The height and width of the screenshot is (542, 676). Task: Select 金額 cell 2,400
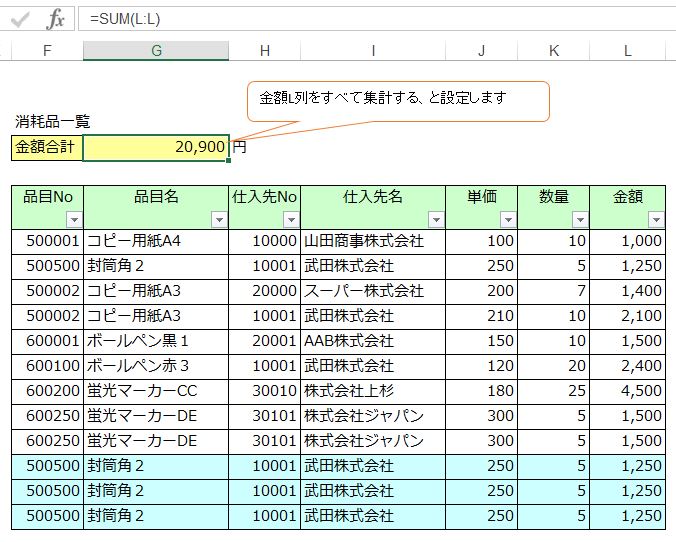[x=628, y=367]
